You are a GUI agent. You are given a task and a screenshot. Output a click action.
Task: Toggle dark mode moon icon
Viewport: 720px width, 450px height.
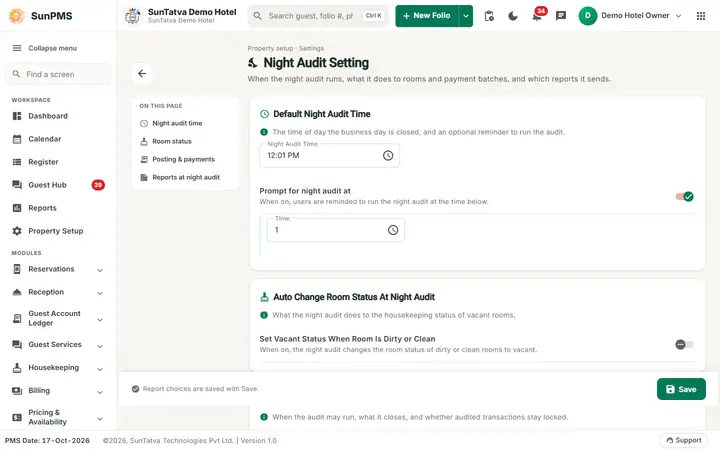513,16
